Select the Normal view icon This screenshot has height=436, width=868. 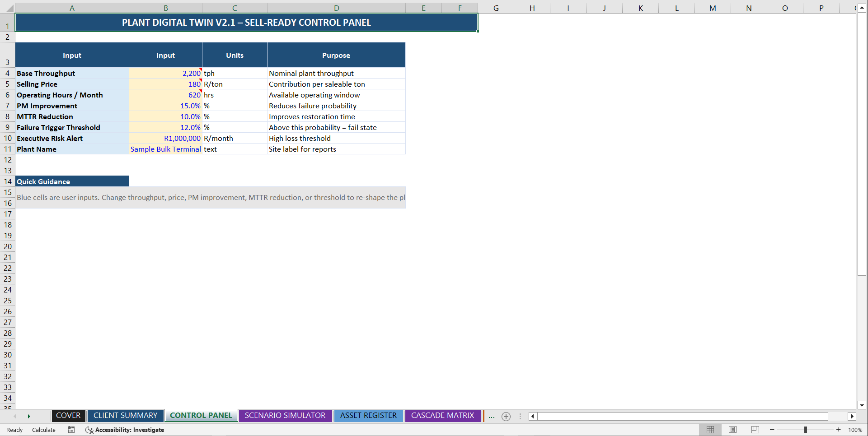coord(710,430)
